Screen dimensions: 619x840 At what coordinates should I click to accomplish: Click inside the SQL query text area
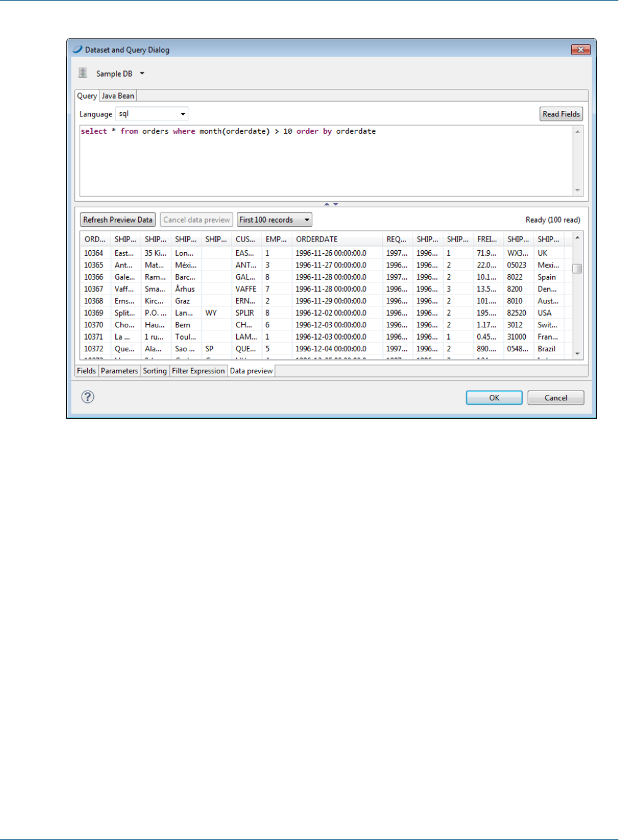tap(326, 161)
